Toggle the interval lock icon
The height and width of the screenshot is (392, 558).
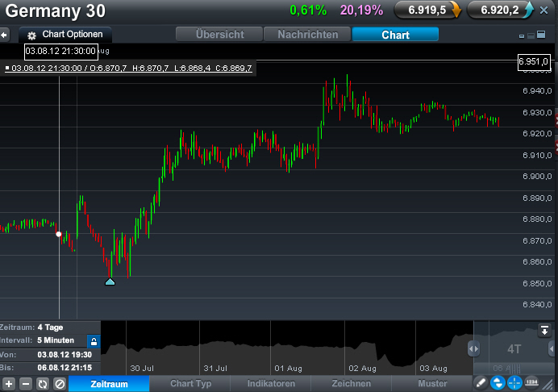[x=94, y=341]
